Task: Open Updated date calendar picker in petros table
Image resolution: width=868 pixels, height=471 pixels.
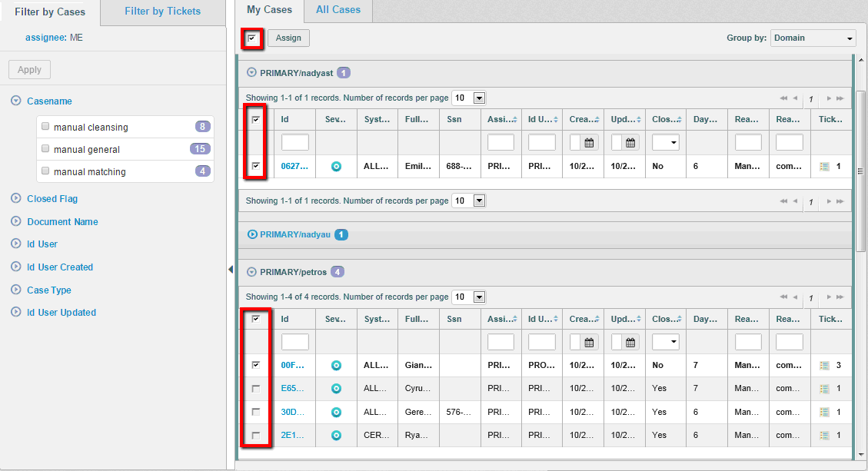Action: (x=631, y=343)
